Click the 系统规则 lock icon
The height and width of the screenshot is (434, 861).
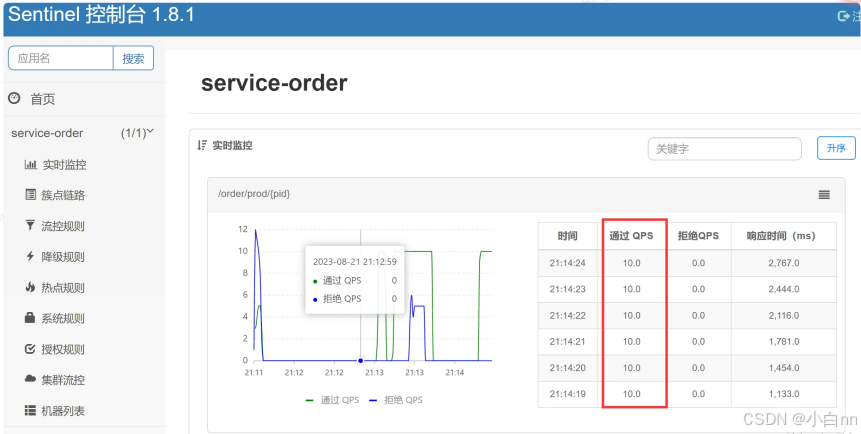30,318
